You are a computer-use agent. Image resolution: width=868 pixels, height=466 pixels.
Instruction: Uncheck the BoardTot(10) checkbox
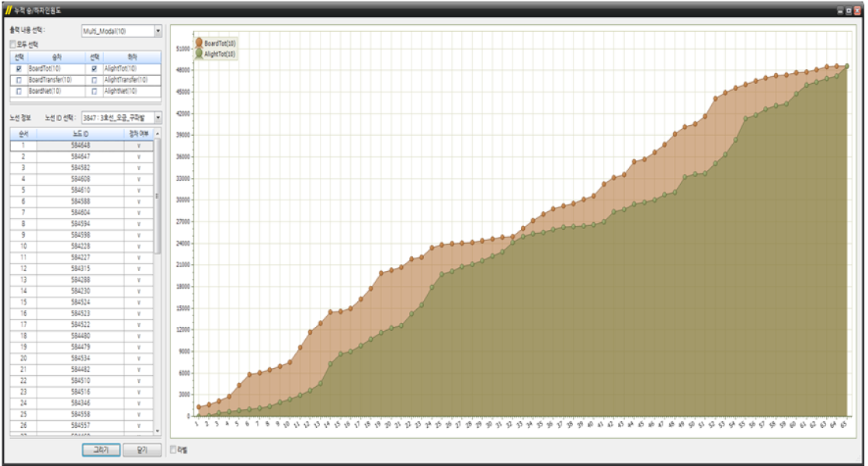(x=19, y=68)
